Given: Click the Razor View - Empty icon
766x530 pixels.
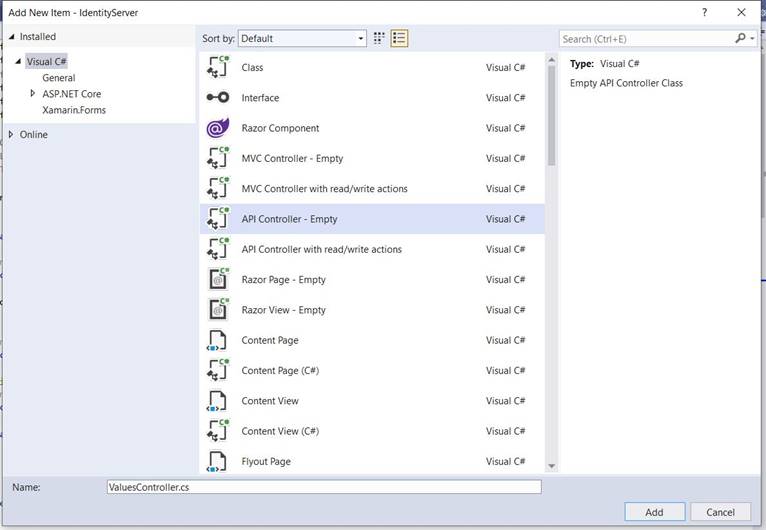Looking at the screenshot, I should coord(218,310).
